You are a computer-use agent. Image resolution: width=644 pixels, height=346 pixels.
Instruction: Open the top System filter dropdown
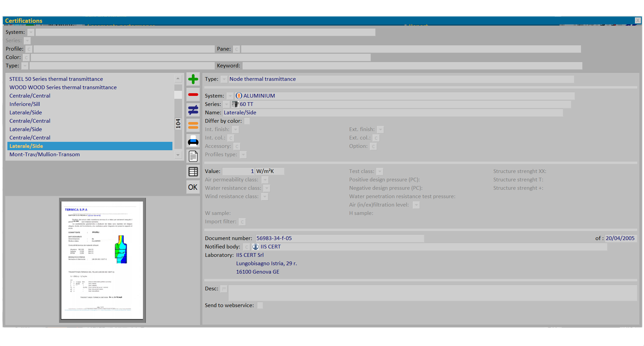point(31,33)
